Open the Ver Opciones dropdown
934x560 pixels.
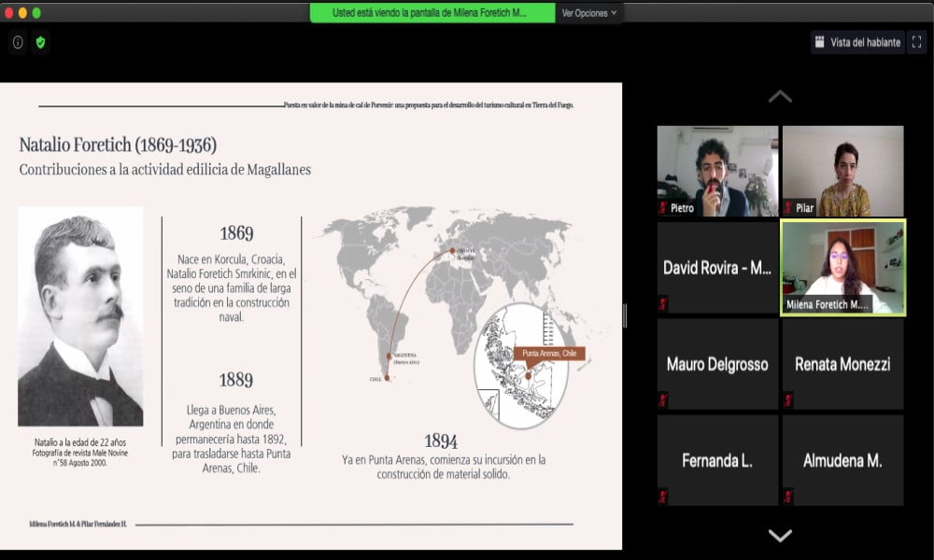click(588, 13)
